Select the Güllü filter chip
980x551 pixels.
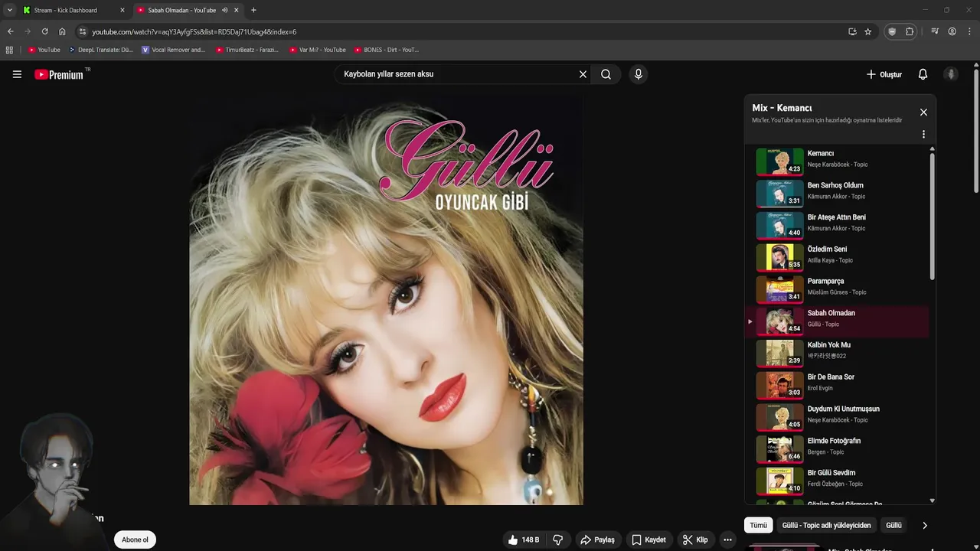tap(893, 525)
